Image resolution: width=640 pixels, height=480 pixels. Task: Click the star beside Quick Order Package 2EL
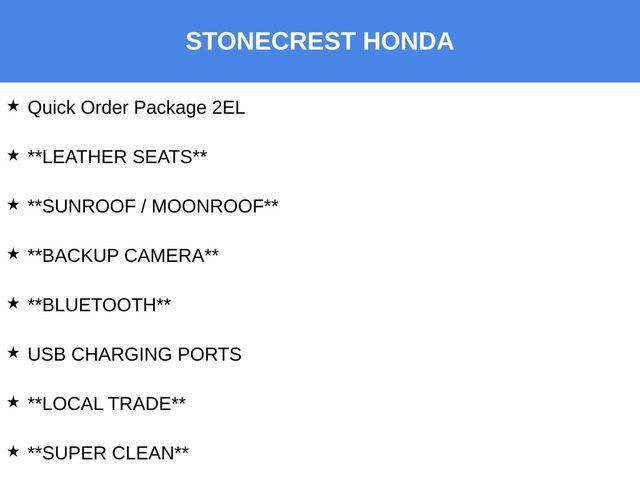tap(13, 106)
